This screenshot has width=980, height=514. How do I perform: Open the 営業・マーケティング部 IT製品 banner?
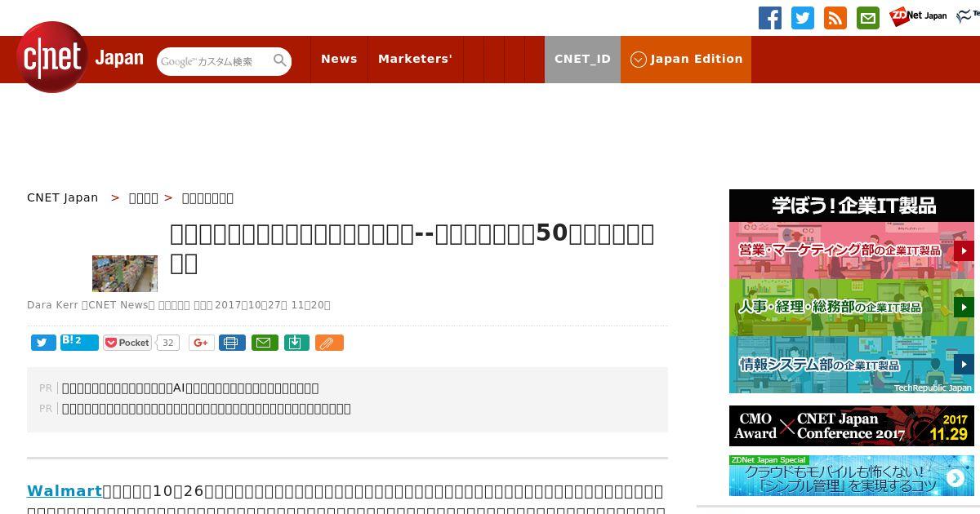[x=852, y=250]
